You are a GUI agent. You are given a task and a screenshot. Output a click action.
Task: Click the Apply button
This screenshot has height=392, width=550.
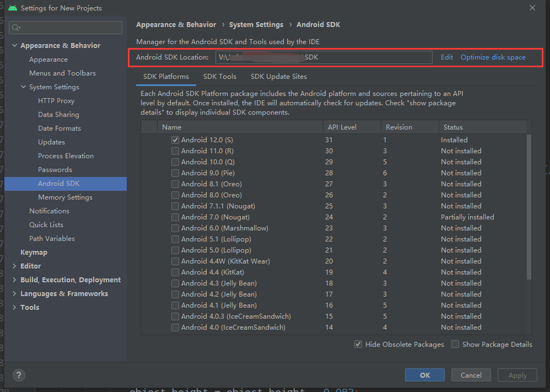click(x=517, y=375)
